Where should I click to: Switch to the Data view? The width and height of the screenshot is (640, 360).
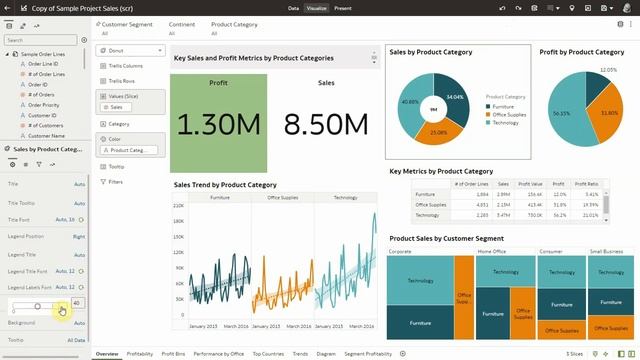(x=293, y=8)
